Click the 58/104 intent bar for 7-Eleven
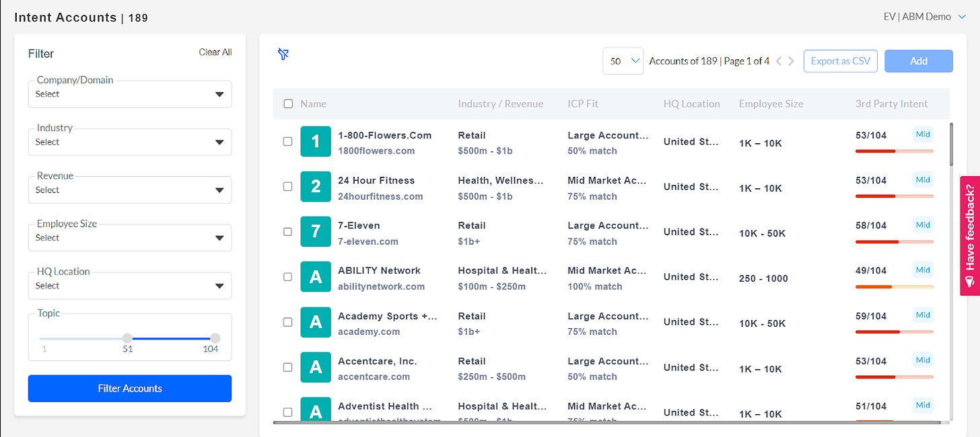This screenshot has width=980, height=437. (895, 241)
